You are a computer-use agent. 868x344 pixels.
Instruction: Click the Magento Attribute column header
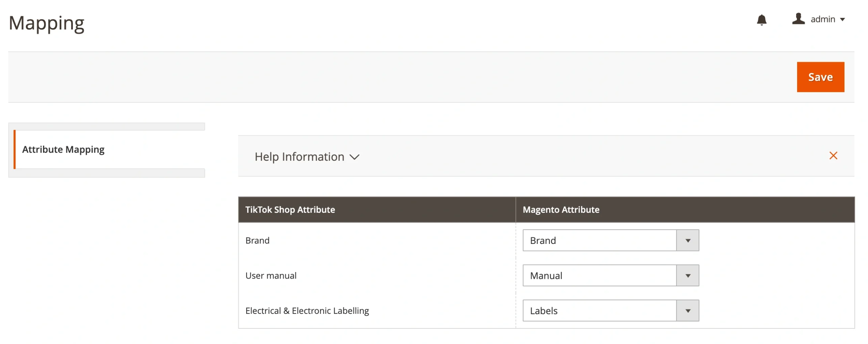tap(561, 209)
